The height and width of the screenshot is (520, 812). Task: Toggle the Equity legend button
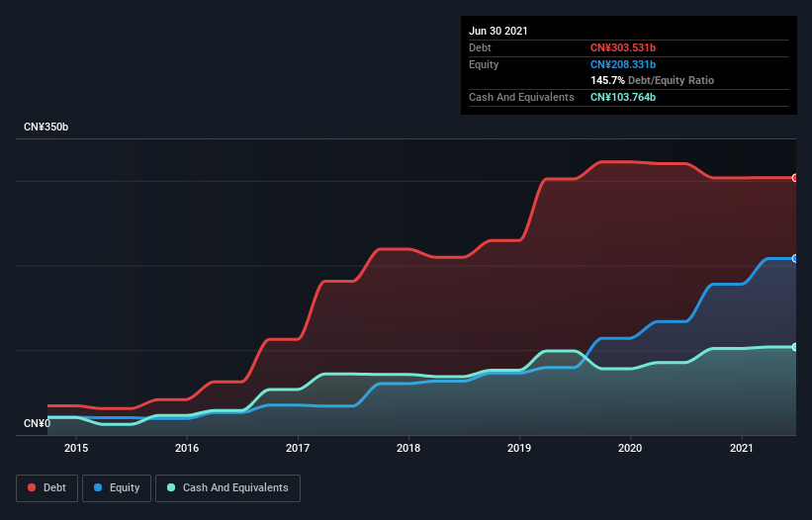pyautogui.click(x=117, y=488)
